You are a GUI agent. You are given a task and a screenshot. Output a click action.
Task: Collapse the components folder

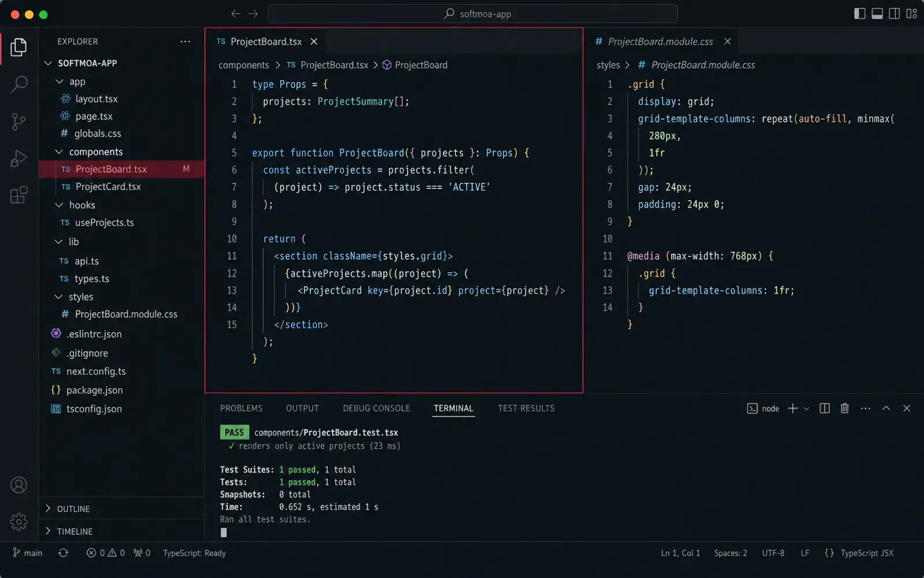59,152
